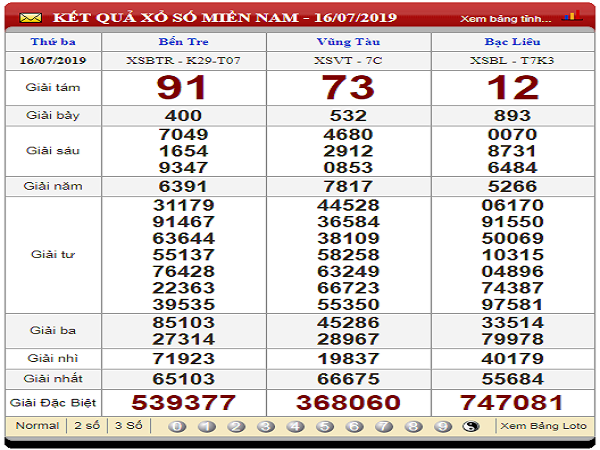Switch to 3 Số display mode
Image resolution: width=600 pixels, height=450 pixels.
pos(129,426)
